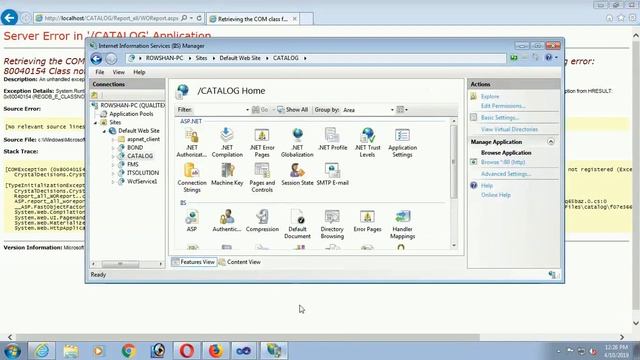Open Machine Key feature

coord(227,174)
